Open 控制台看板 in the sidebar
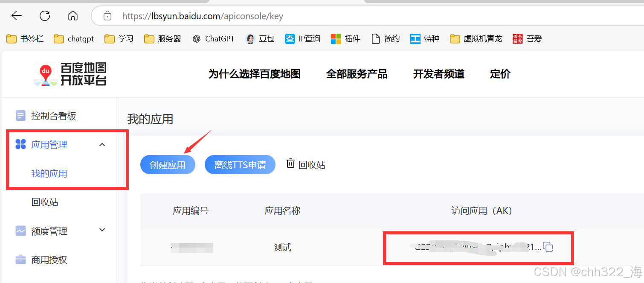Image resolution: width=644 pixels, height=283 pixels. pyautogui.click(x=54, y=116)
